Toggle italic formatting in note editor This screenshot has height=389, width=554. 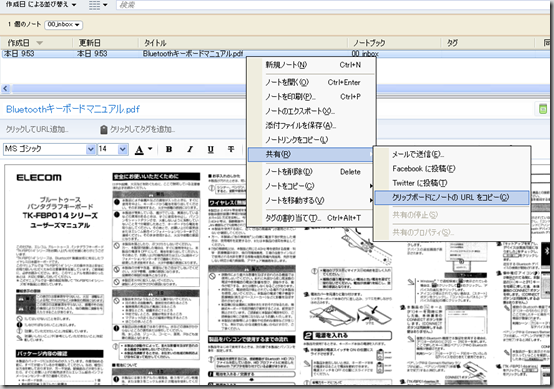pyautogui.click(x=190, y=149)
